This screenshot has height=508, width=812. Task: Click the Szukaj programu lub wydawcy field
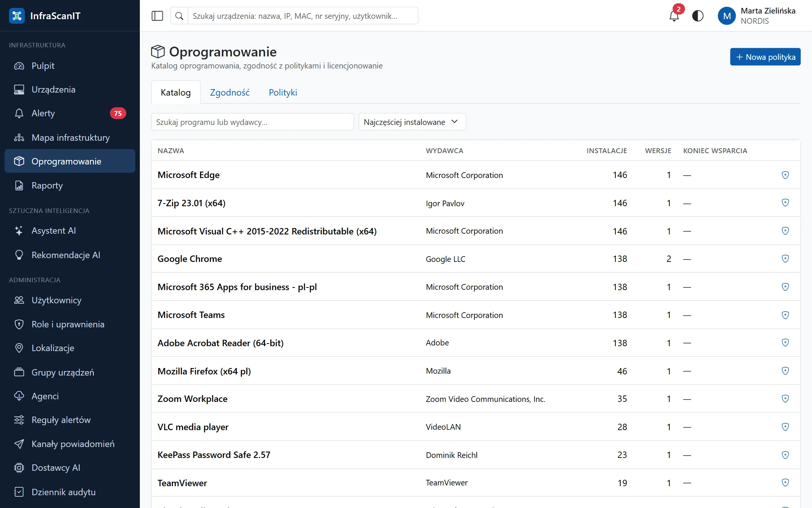tap(252, 122)
